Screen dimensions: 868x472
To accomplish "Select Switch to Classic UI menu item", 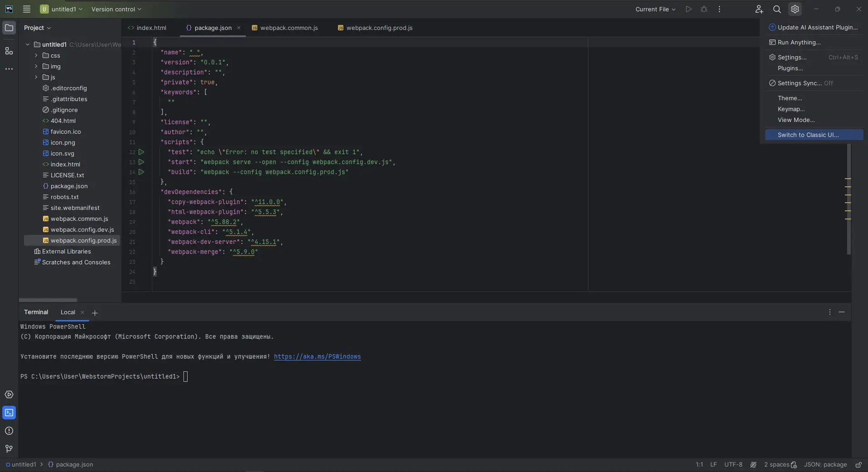I will [x=808, y=135].
